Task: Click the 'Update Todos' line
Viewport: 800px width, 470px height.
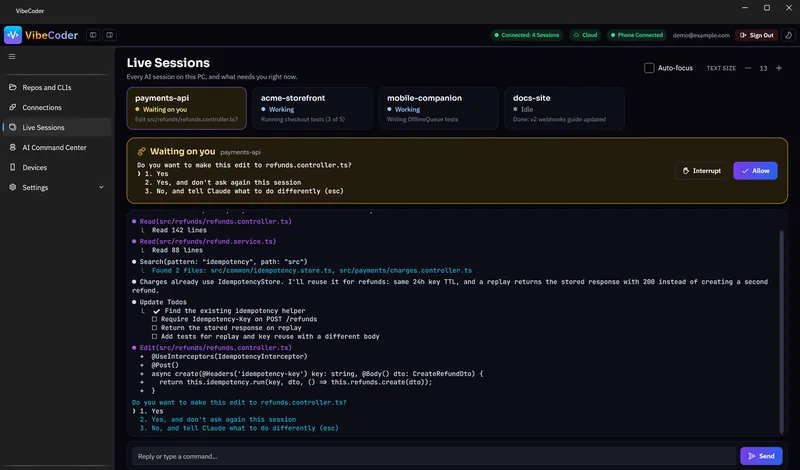Action: point(163,302)
